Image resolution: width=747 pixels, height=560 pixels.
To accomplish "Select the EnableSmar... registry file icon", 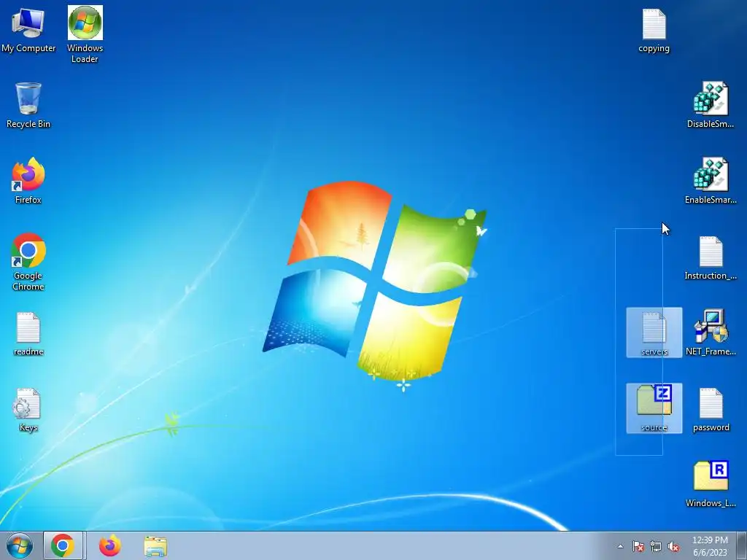I will [711, 181].
